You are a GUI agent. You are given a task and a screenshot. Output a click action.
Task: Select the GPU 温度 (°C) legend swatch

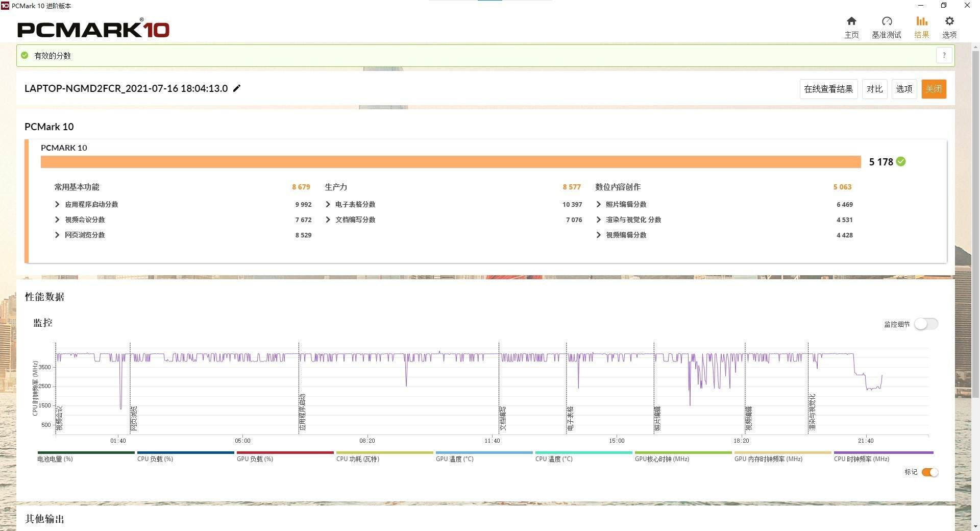coord(484,452)
